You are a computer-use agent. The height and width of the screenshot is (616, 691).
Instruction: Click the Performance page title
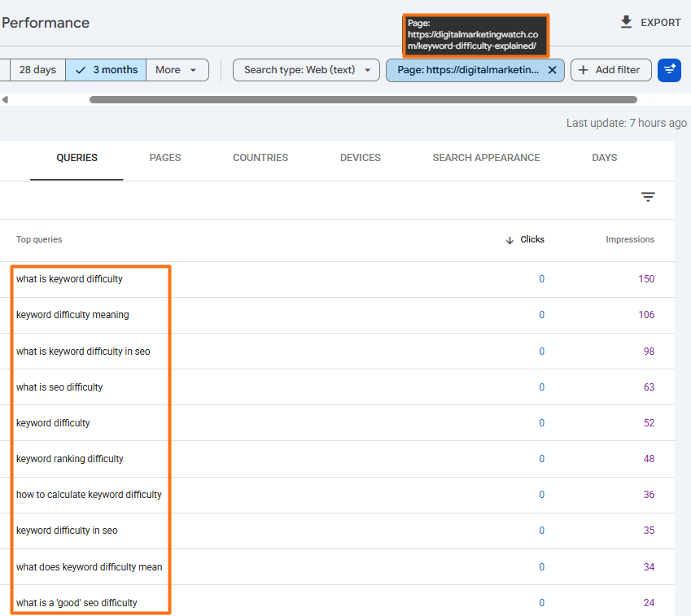[x=46, y=23]
